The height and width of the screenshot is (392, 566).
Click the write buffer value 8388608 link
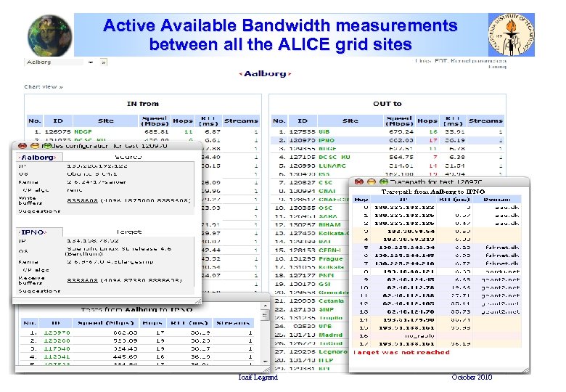click(82, 200)
